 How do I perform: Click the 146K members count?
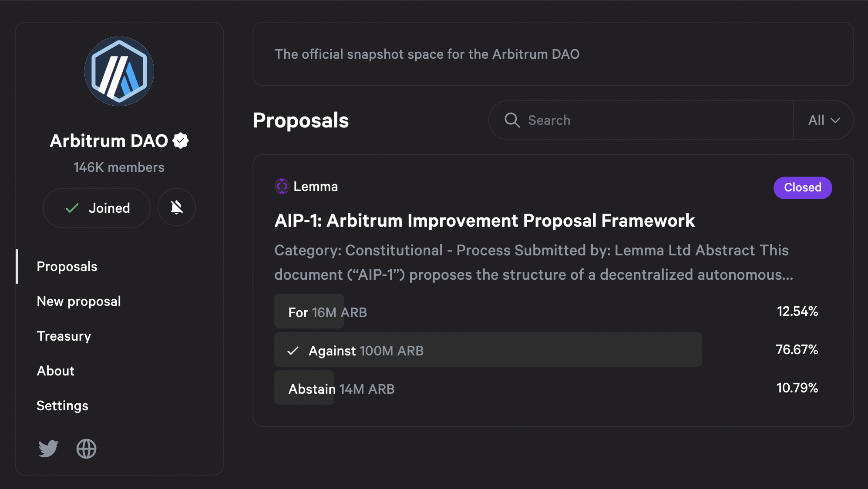point(119,167)
